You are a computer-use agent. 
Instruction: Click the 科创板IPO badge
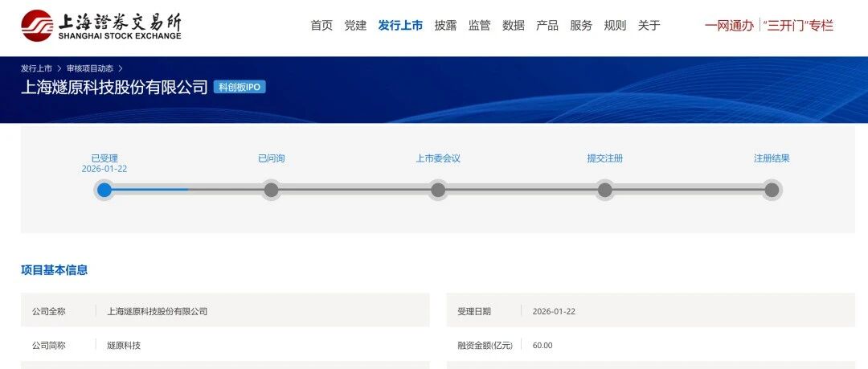[x=240, y=88]
